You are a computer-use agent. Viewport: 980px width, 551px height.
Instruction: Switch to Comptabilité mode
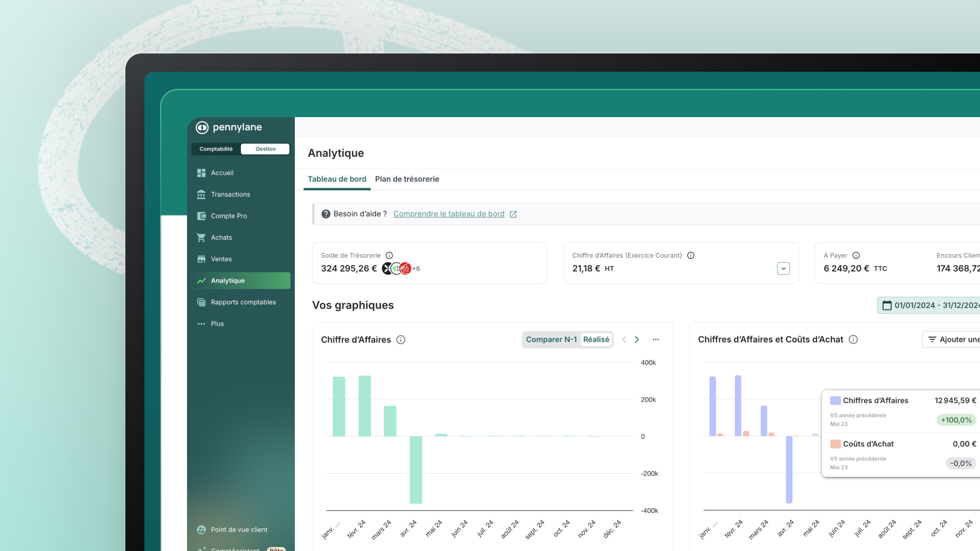tap(216, 149)
